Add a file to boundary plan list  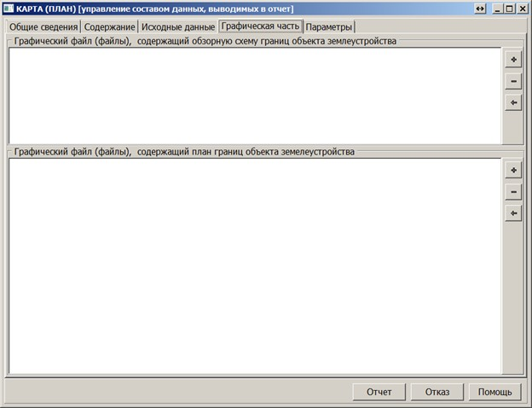(x=513, y=170)
